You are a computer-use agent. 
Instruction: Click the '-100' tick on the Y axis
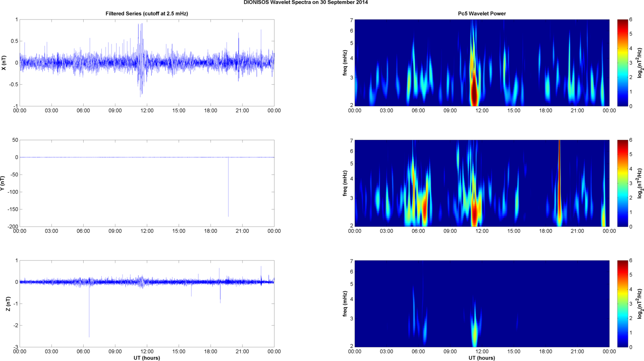coord(12,192)
